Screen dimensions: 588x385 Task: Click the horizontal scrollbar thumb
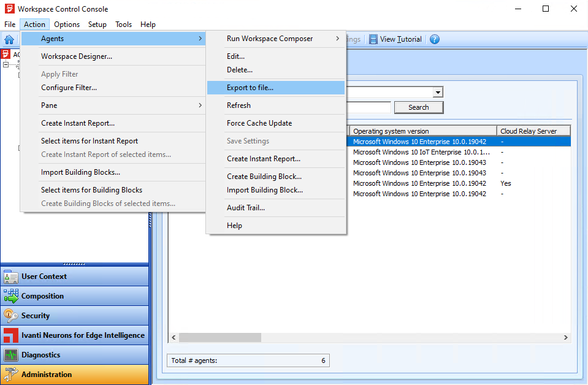click(220, 337)
